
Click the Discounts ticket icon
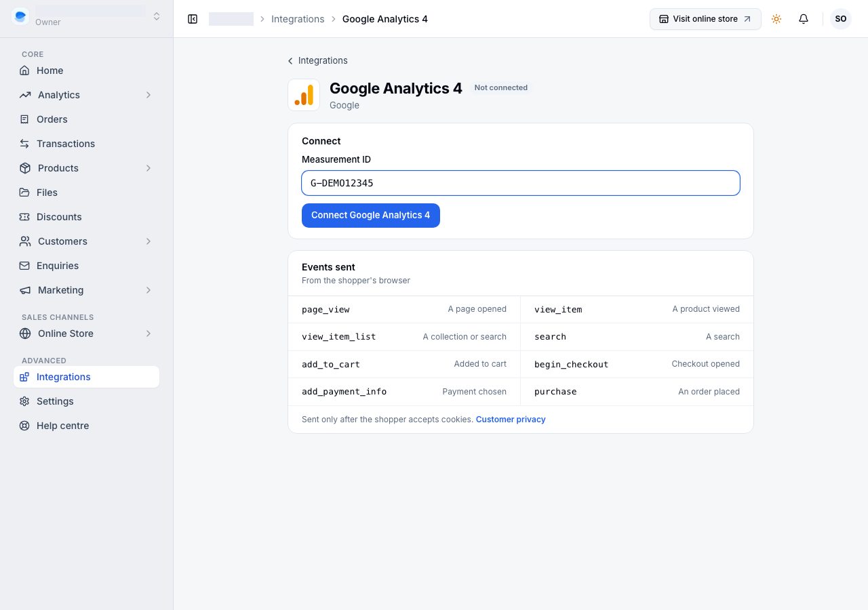24,217
